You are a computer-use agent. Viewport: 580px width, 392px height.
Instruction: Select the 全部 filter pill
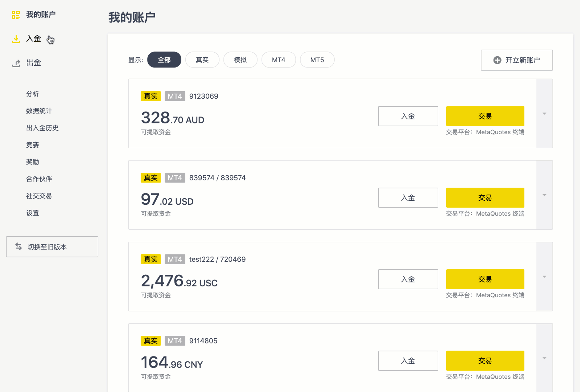click(164, 60)
